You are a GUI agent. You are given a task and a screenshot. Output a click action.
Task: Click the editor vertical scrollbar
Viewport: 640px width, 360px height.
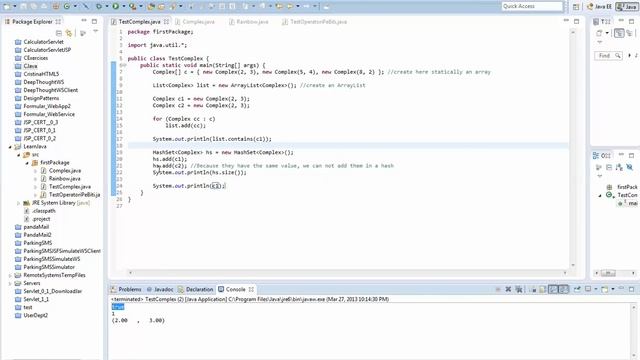(x=573, y=149)
